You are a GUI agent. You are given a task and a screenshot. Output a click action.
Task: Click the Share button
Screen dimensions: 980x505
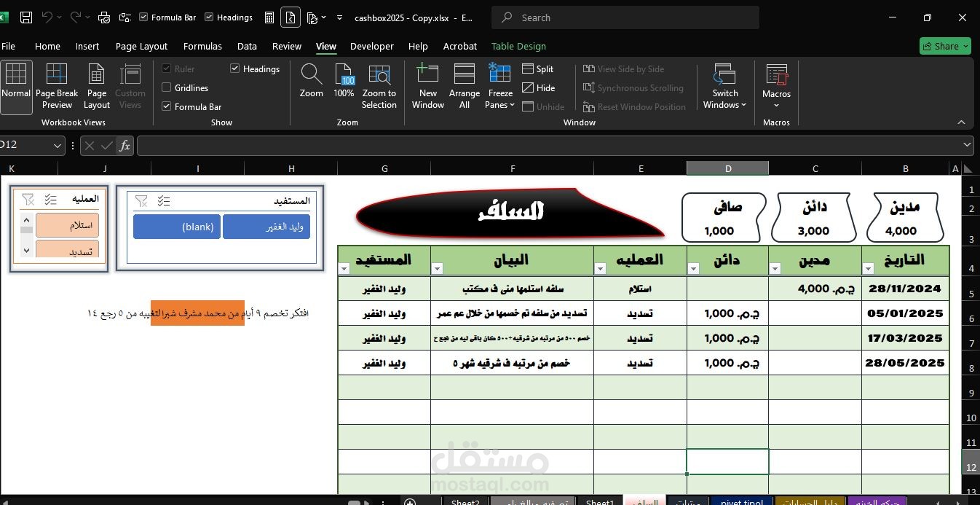pos(945,46)
